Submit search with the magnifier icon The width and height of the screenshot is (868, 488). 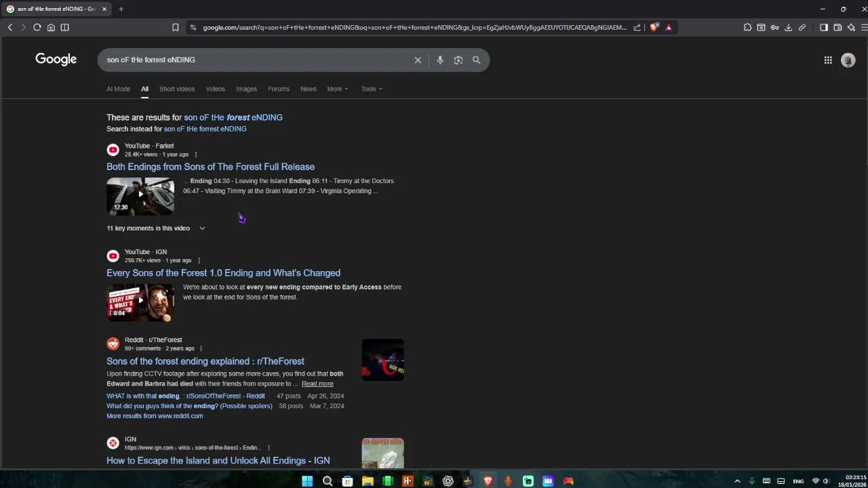tap(476, 60)
